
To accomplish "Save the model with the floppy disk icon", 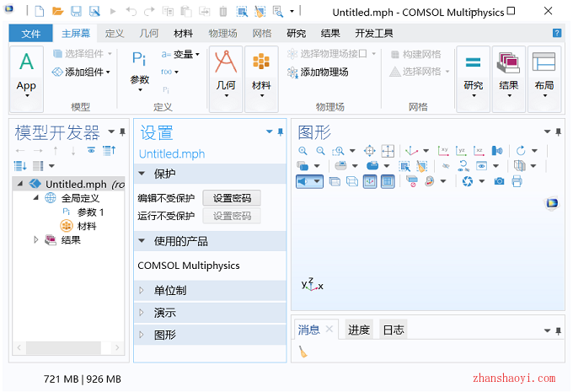I will [x=76, y=11].
